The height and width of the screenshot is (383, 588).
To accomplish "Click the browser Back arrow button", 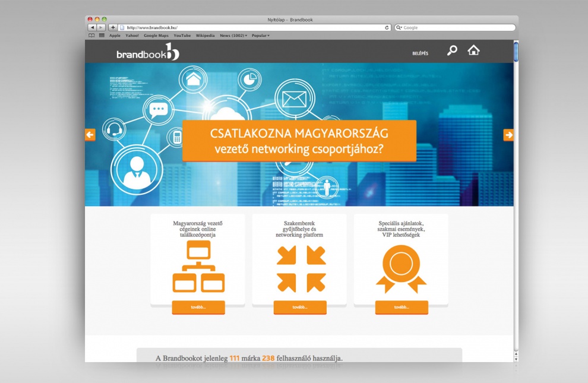I will 92,27.
